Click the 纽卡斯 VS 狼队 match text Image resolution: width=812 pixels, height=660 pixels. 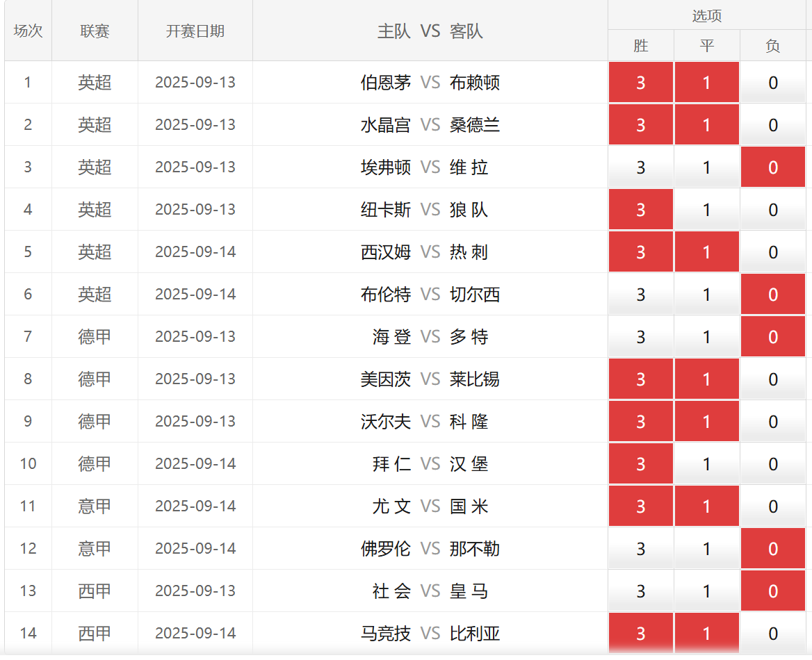pyautogui.click(x=425, y=210)
